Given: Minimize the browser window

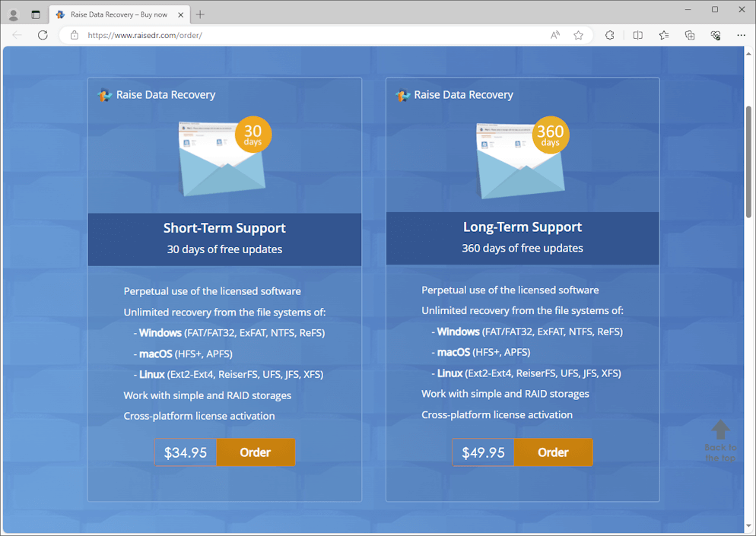Looking at the screenshot, I should coord(688,10).
